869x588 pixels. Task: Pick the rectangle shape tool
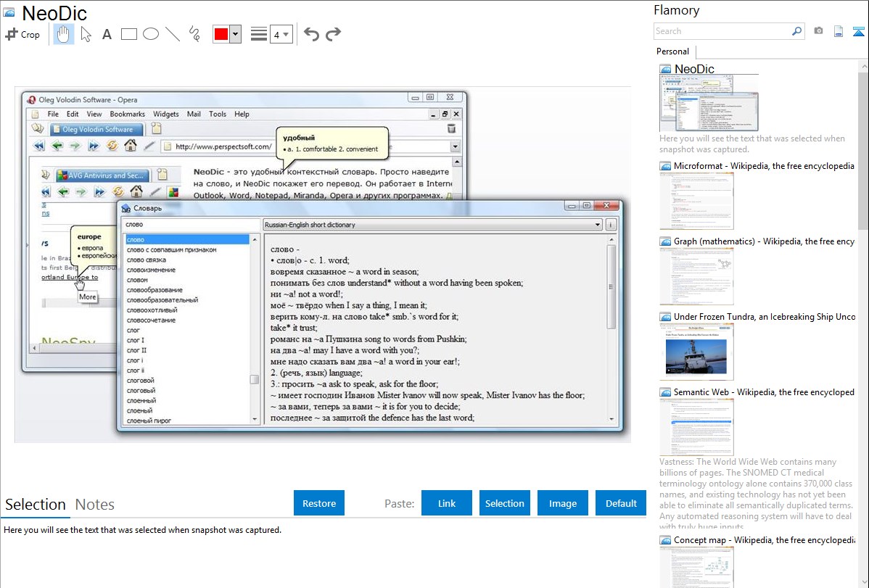click(129, 34)
